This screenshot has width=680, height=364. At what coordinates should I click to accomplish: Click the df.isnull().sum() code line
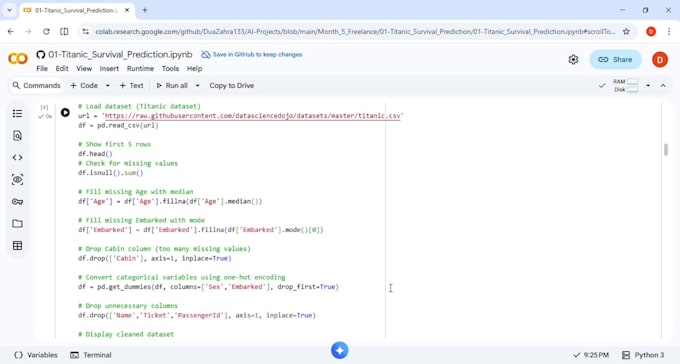tap(111, 173)
